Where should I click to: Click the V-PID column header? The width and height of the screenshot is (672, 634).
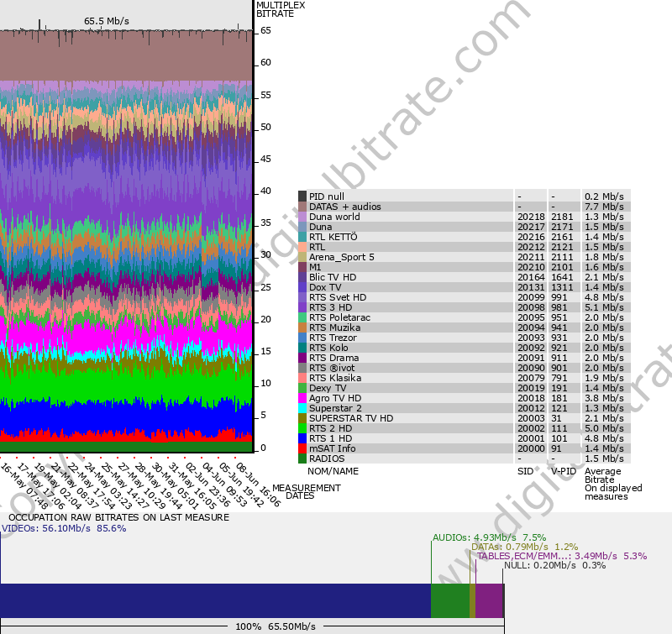pyautogui.click(x=564, y=471)
